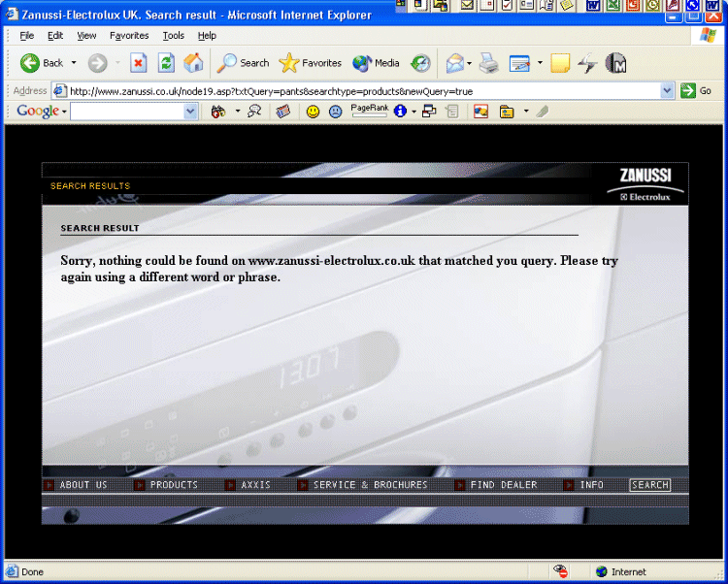Screen dimensions: 728x584
Task: Click the Google toolbar highlighter pen icon
Action: 543,112
